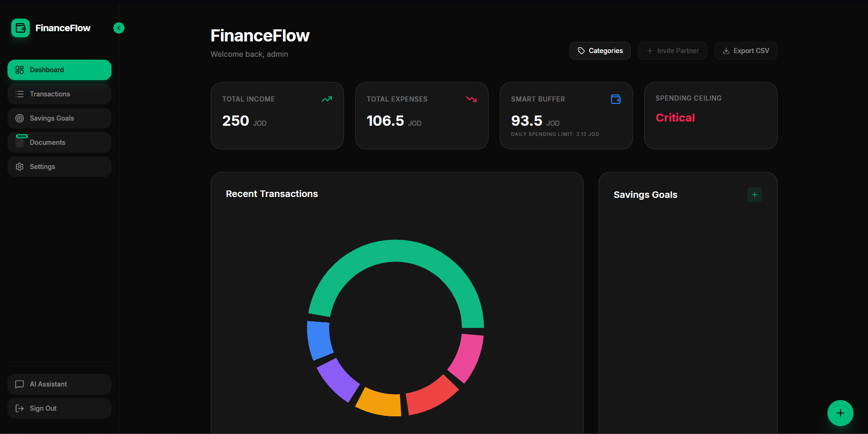The image size is (868, 434).
Task: Click the upward trend icon on Total Income
Action: pyautogui.click(x=326, y=99)
